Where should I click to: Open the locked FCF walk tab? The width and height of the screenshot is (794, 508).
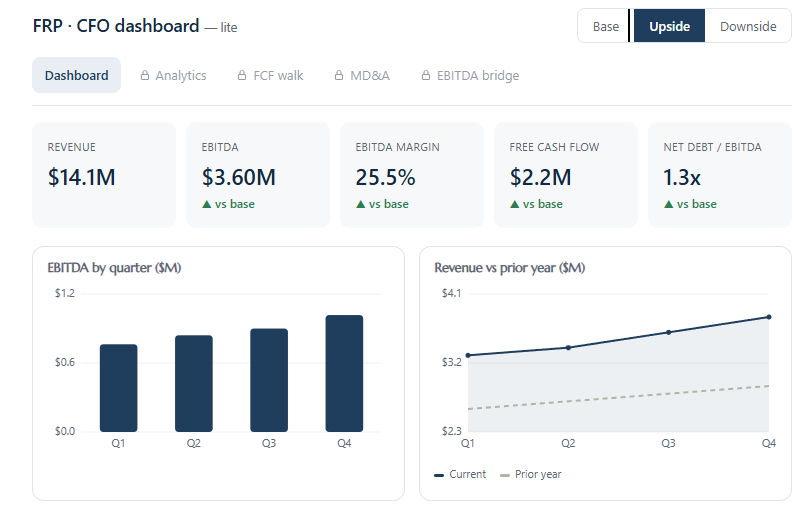(x=270, y=75)
